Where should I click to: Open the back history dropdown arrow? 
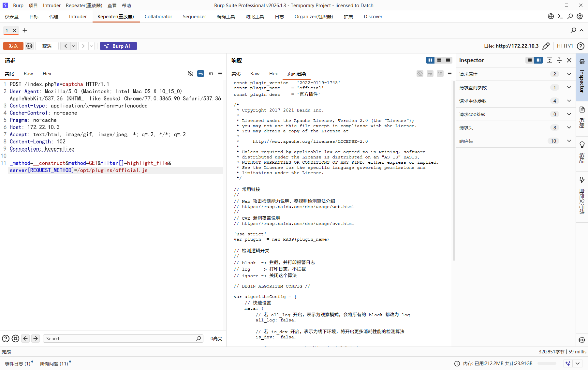click(x=74, y=46)
